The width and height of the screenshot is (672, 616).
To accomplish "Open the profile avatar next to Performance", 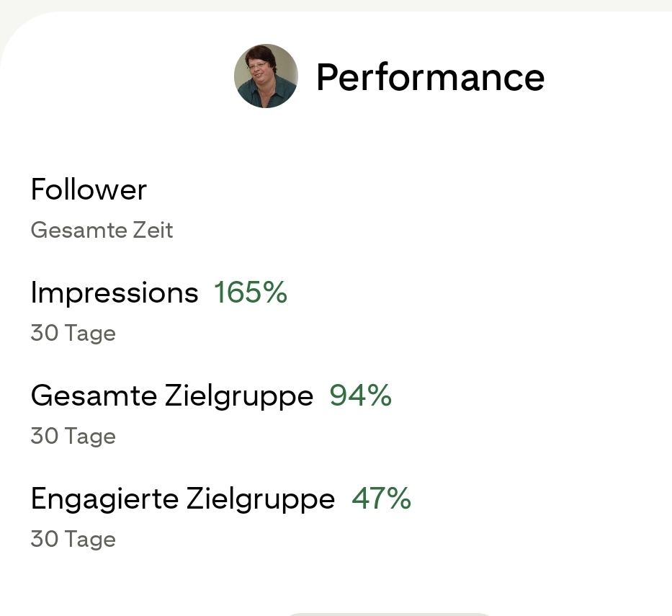I will tap(266, 76).
